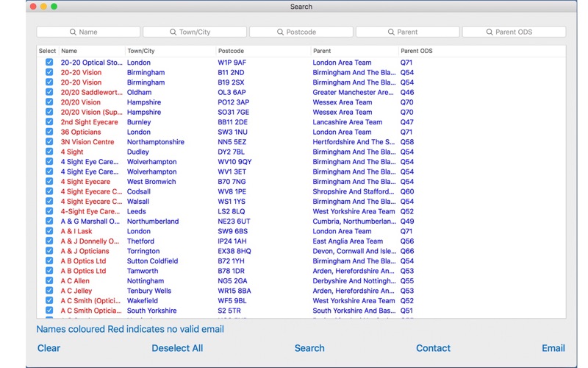Click the A & J Donnelly O... name
Viewport: 588px width, 368px height.
pyautogui.click(x=90, y=241)
